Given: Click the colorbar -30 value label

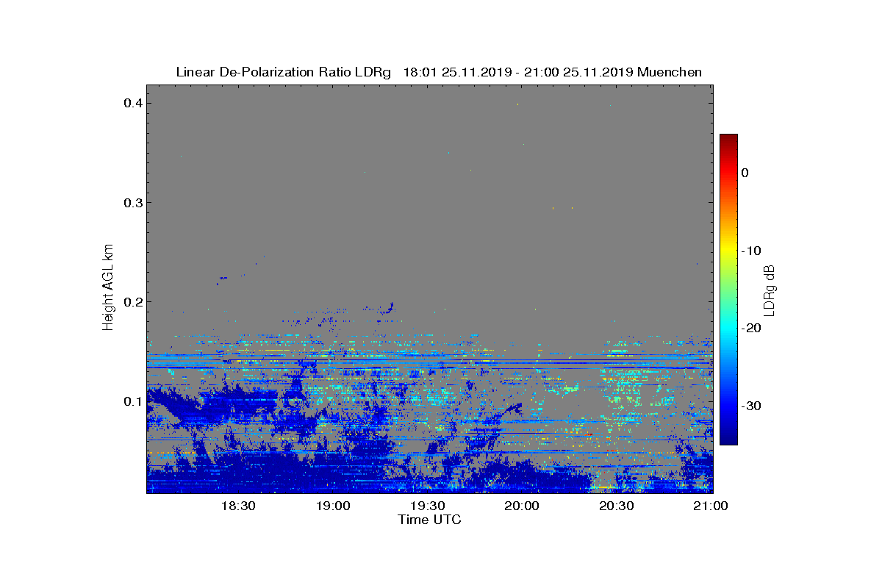Looking at the screenshot, I should (x=750, y=406).
